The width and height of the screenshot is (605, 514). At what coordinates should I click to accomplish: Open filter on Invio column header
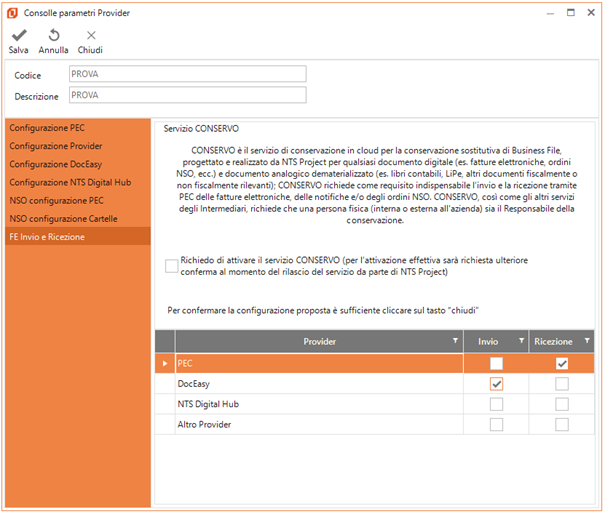(521, 341)
